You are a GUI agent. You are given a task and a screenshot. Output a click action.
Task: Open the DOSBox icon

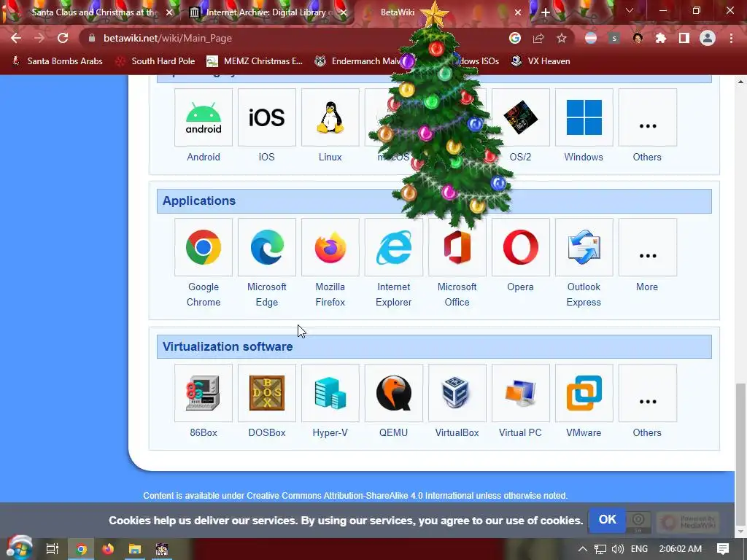pyautogui.click(x=267, y=393)
